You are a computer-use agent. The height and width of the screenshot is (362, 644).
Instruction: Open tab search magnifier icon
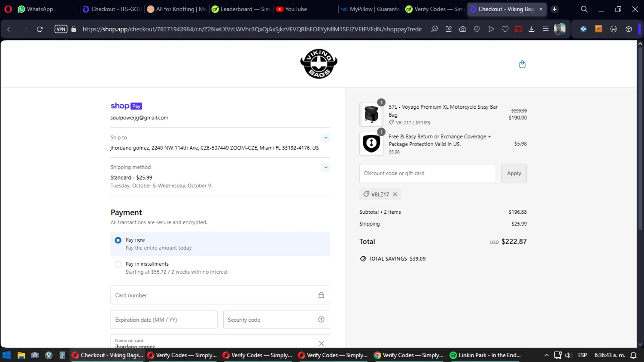click(584, 9)
